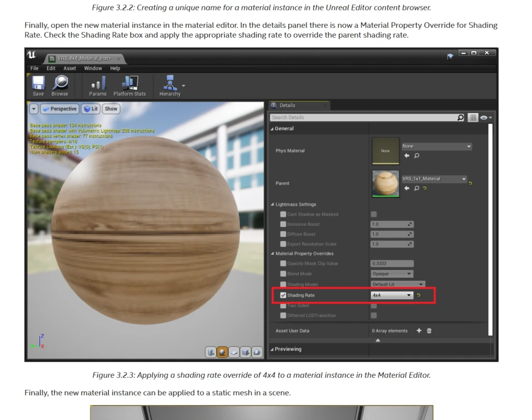Open the Asset menu
The width and height of the screenshot is (532, 420).
tap(70, 68)
